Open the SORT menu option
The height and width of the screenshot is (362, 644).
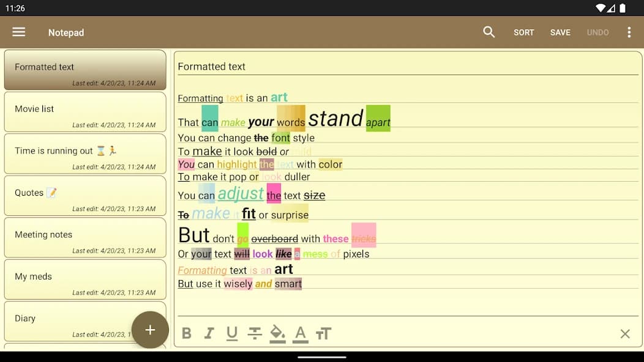[523, 32]
